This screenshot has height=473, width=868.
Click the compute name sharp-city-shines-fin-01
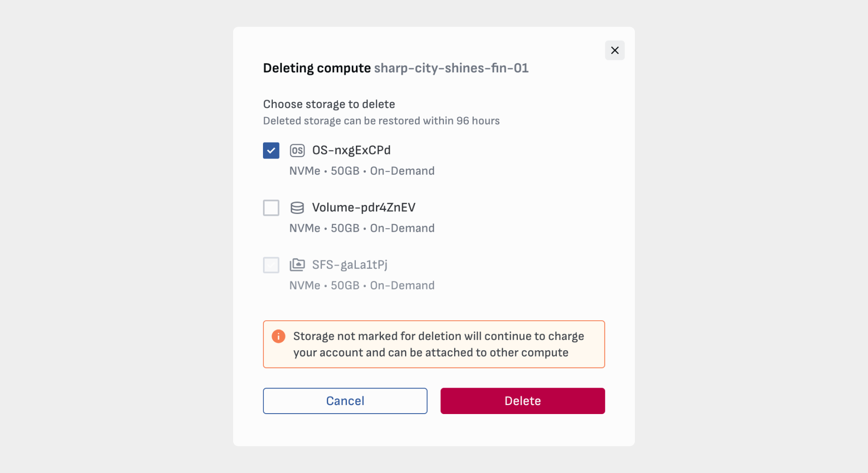coord(451,68)
